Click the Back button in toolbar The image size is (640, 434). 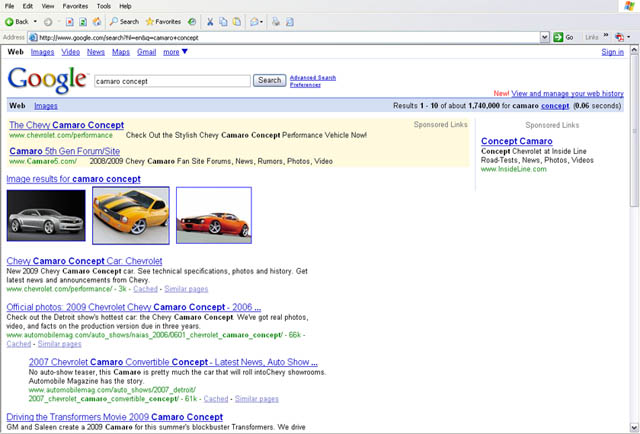(20, 21)
